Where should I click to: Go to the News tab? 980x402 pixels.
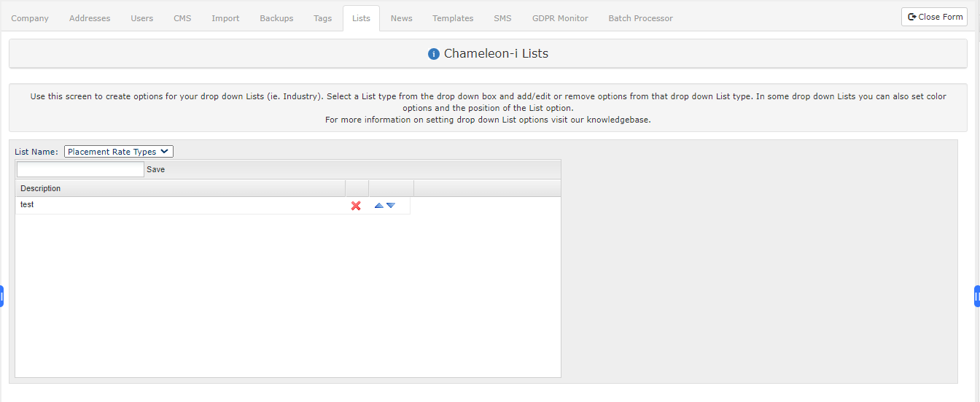click(402, 18)
